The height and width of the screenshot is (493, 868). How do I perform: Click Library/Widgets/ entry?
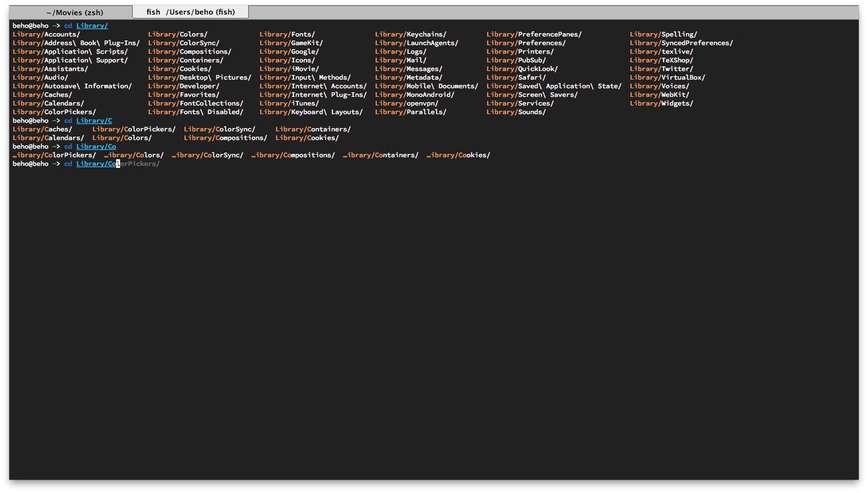click(662, 104)
